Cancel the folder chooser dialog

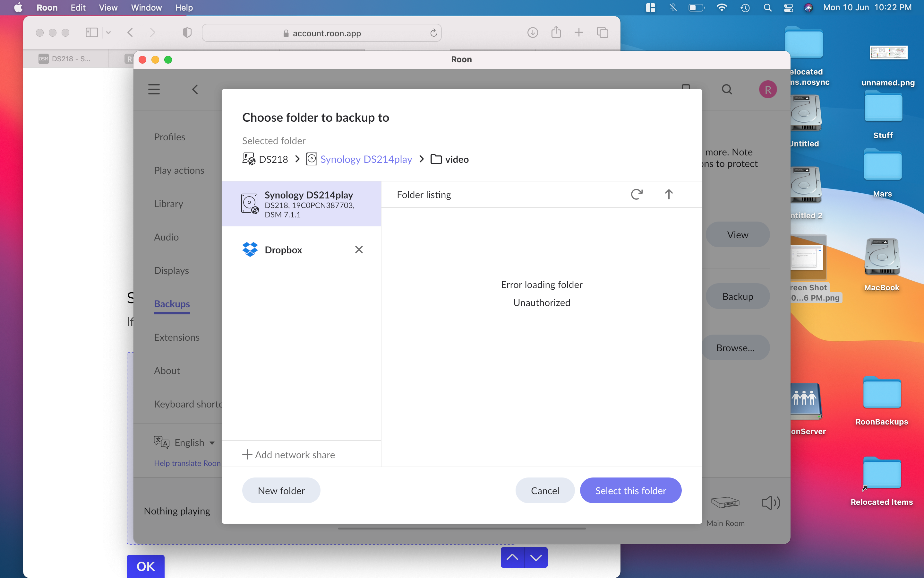click(545, 490)
